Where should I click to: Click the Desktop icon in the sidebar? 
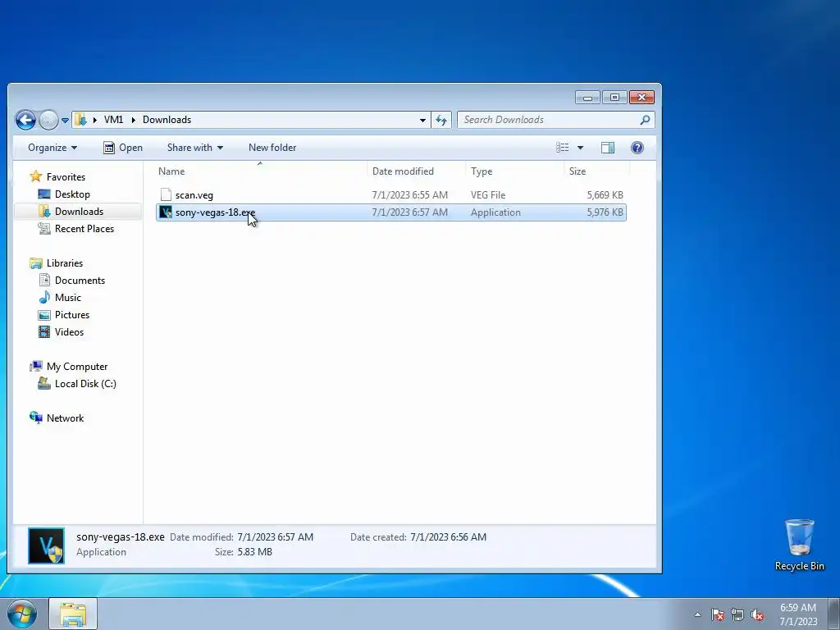click(44, 194)
